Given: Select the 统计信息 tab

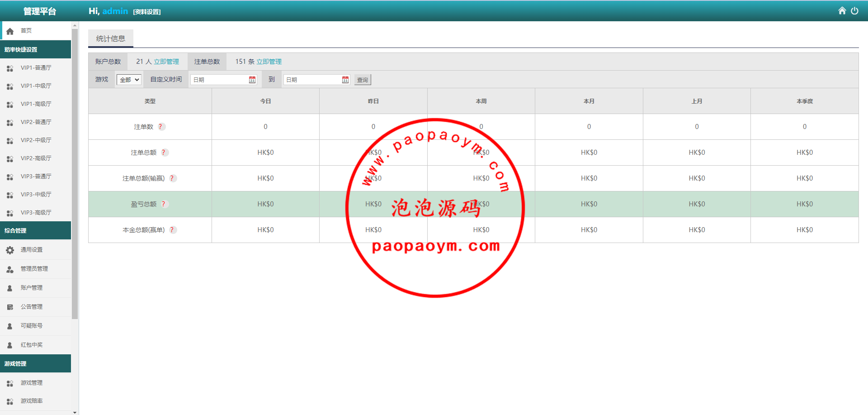Looking at the screenshot, I should click(111, 38).
